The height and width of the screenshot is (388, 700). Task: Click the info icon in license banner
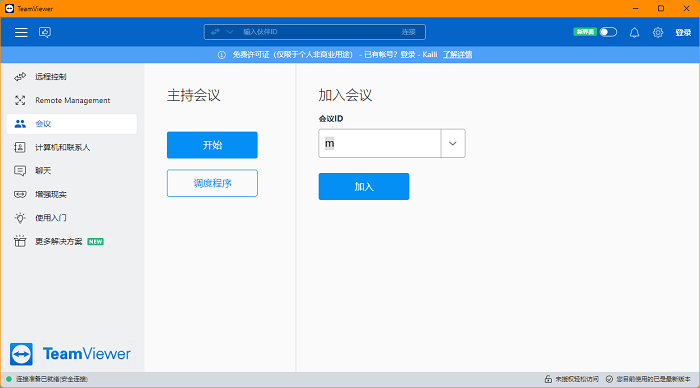(x=221, y=54)
